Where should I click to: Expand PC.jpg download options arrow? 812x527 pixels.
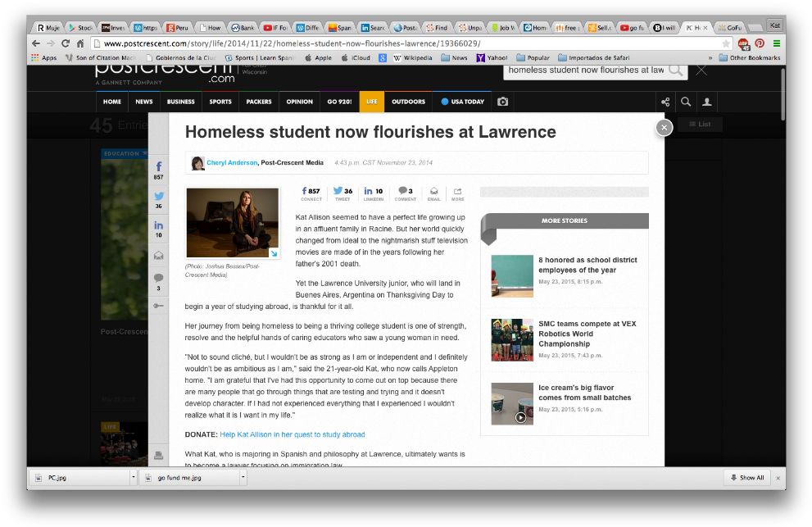point(134,478)
